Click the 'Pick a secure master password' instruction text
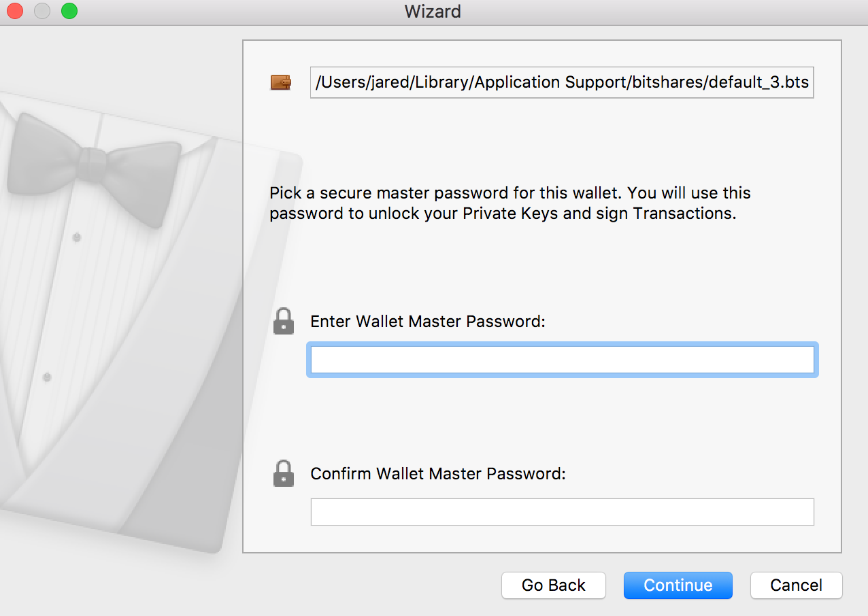Screen dimensions: 868x616 510,203
